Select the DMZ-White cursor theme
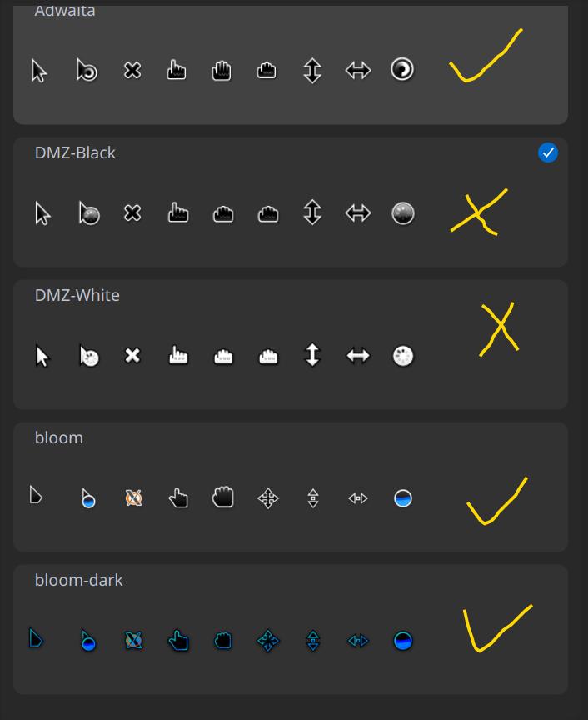The width and height of the screenshot is (588, 720). (77, 295)
